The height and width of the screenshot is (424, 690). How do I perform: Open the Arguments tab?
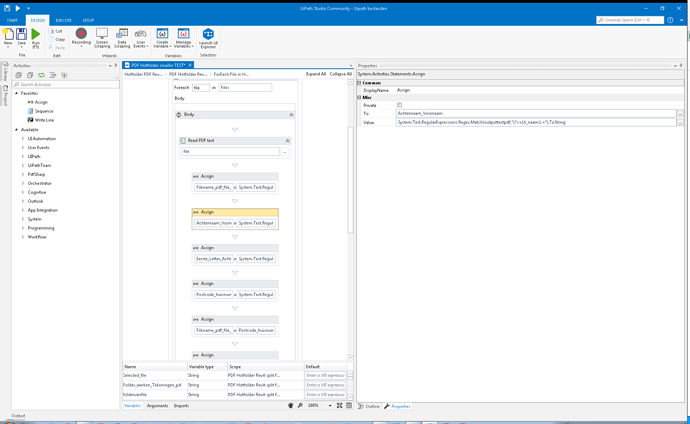pos(157,406)
